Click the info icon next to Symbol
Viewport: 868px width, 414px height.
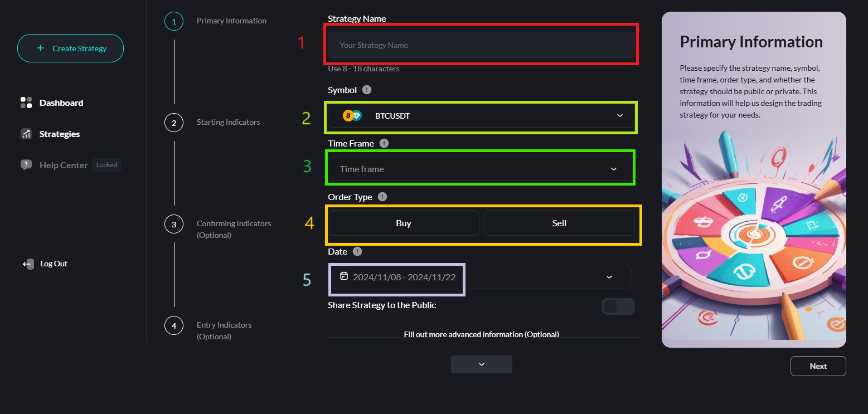click(366, 90)
